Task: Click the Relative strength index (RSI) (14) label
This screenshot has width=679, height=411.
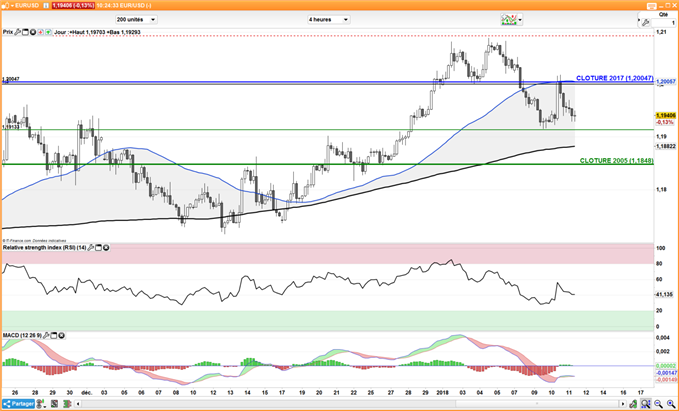Action: click(x=45, y=248)
